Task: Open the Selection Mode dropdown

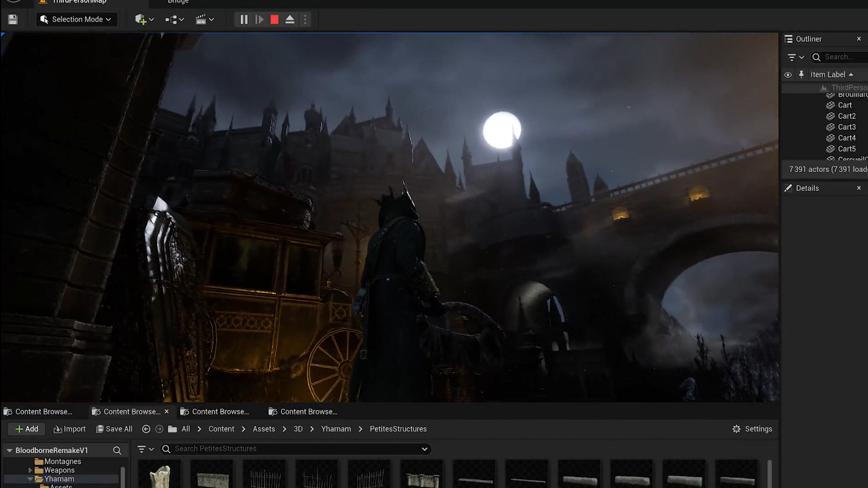Action: [76, 20]
